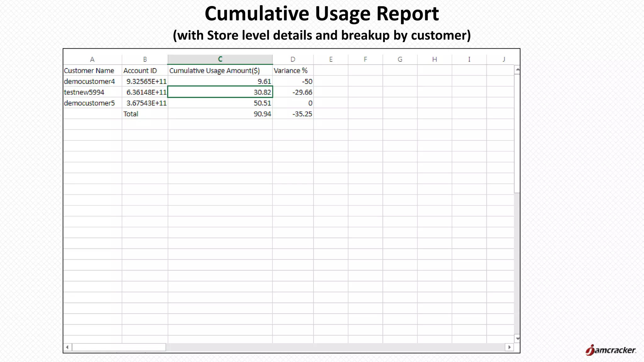Image resolution: width=644 pixels, height=362 pixels.
Task: Select column J header
Action: [x=503, y=59]
